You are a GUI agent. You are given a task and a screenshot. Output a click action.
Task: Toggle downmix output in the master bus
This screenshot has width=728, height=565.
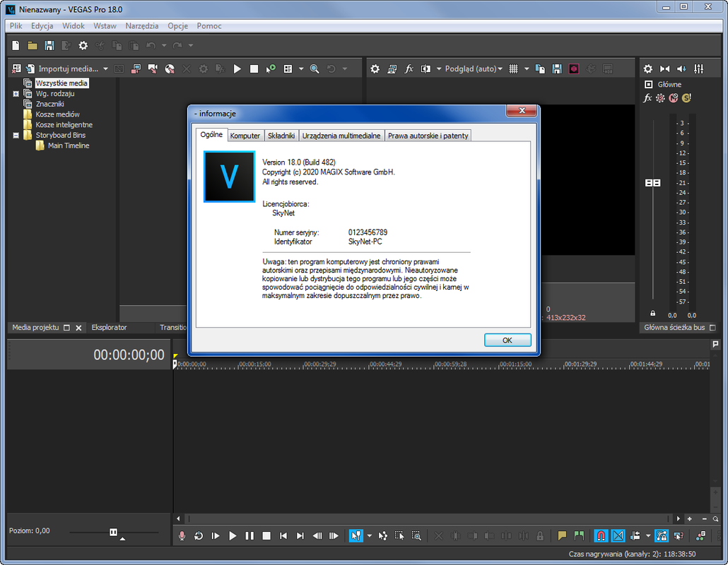tap(665, 69)
